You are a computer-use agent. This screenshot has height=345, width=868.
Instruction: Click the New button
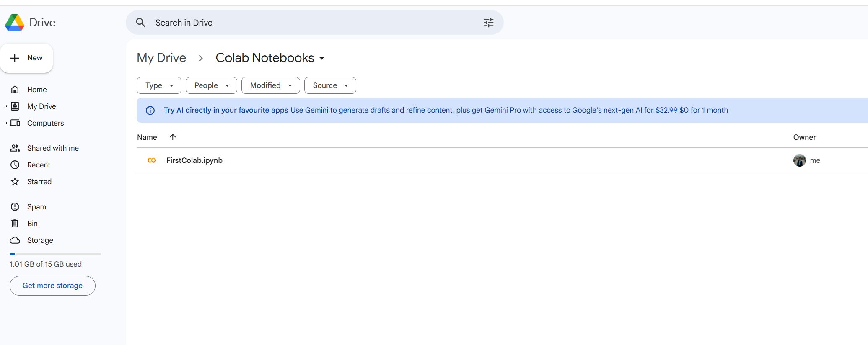coord(26,58)
